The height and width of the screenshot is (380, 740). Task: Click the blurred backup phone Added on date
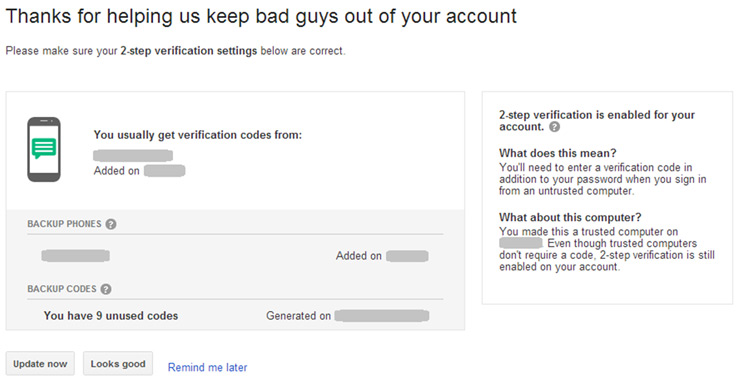[407, 256]
